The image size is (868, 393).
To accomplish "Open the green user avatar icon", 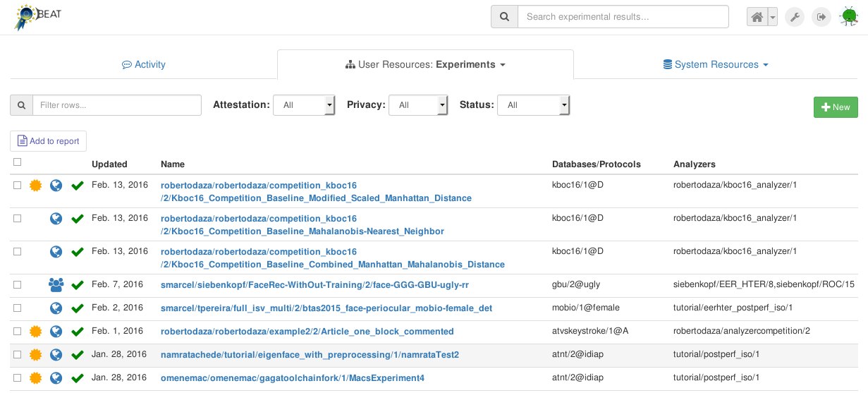I will [848, 17].
